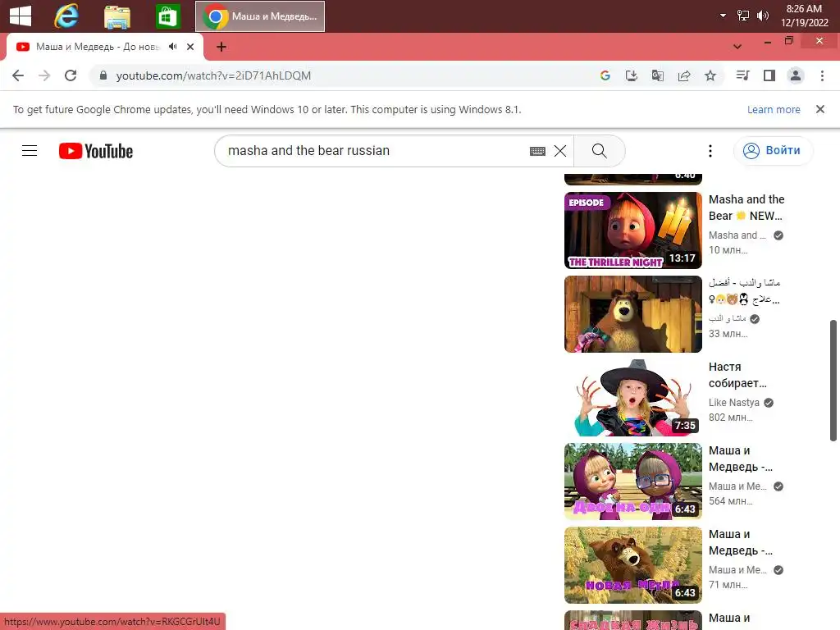
Task: Open the on-screen keyboard in search
Action: pos(537,151)
